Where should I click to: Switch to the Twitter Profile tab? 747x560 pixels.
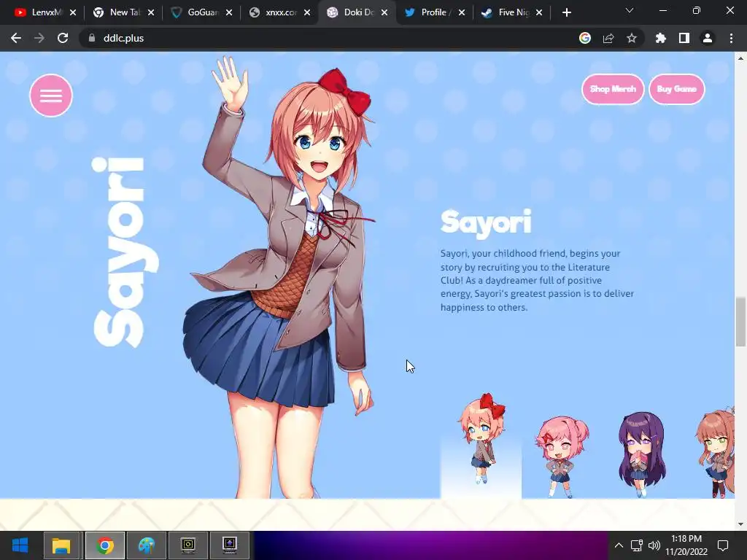point(430,12)
